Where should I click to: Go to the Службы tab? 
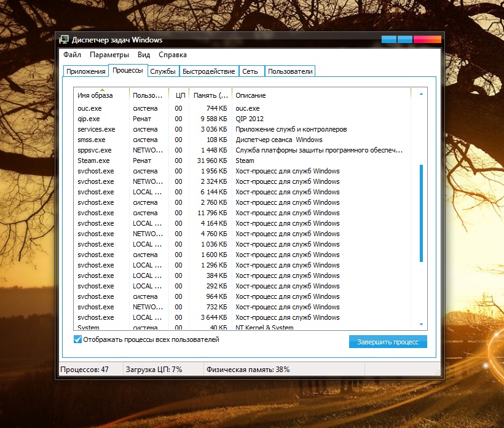[x=163, y=71]
